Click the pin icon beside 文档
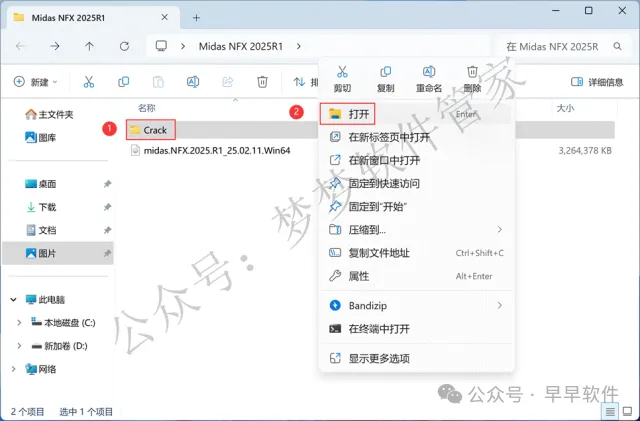Screen dimensions: 640x421 (x=107, y=230)
